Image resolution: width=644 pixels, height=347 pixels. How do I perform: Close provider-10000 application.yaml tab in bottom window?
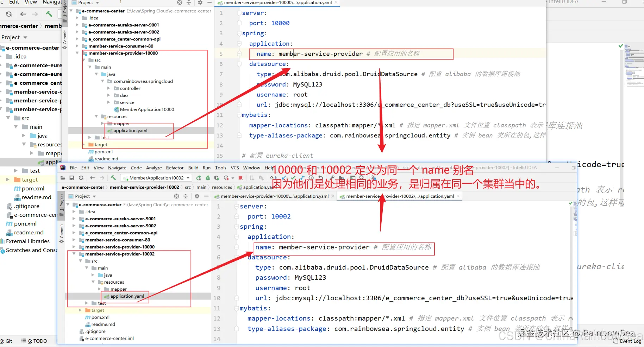pos(333,196)
